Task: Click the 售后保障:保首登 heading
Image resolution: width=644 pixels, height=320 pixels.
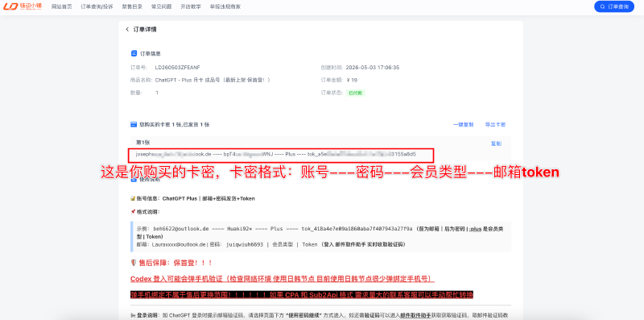Action: click(175, 263)
